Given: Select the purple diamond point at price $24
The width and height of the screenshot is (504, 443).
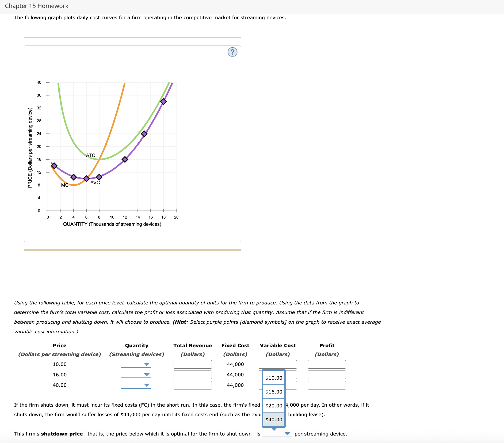Looking at the screenshot, I should click(x=144, y=133).
